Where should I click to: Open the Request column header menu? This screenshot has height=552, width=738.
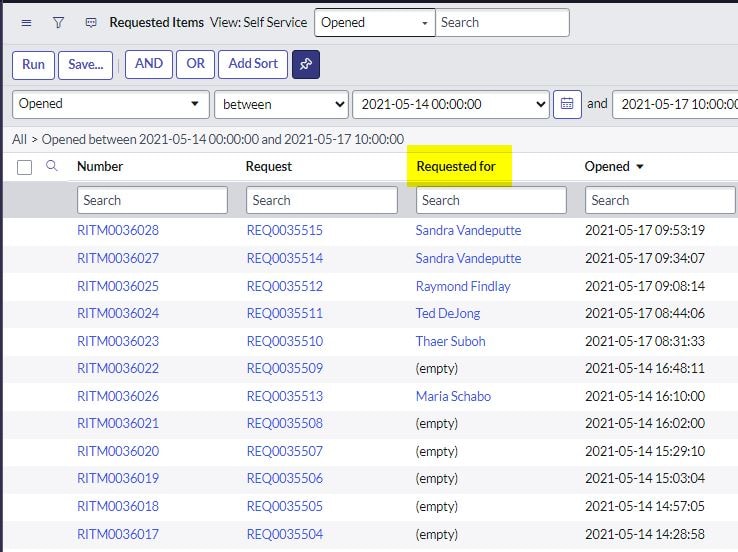tap(269, 167)
